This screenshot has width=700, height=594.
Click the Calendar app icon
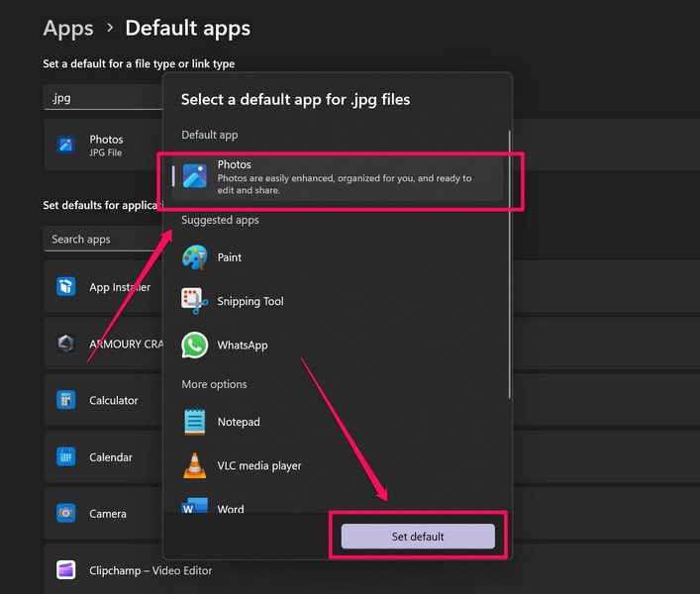66,456
